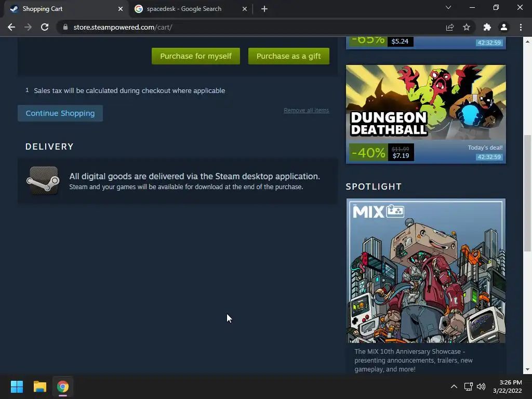This screenshot has width=532, height=399.
Task: Click Remove all items link
Action: [307, 110]
